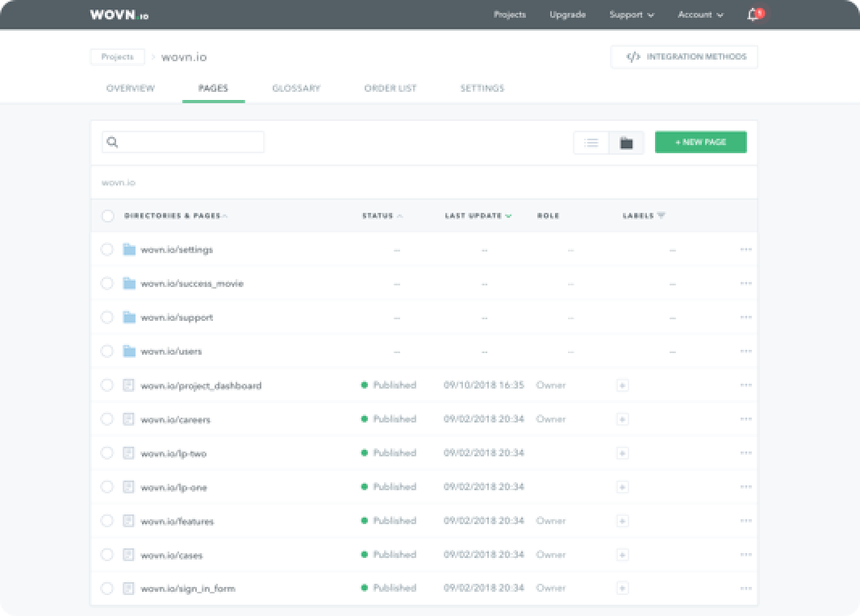
Task: Click the labels filter funnel icon
Action: coord(662,216)
